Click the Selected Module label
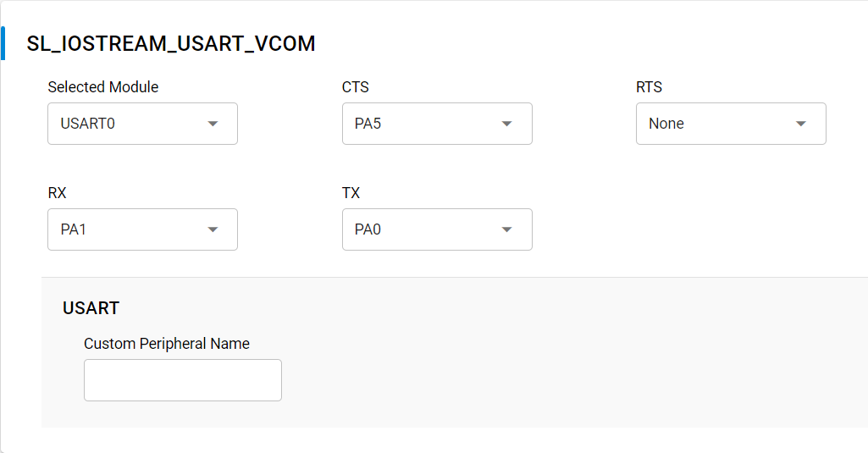Screen dimensions: 868x453 pyautogui.click(x=103, y=87)
